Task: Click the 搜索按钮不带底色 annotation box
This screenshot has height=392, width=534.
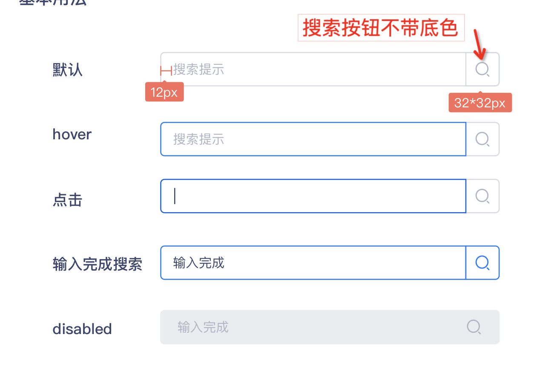Action: [382, 27]
